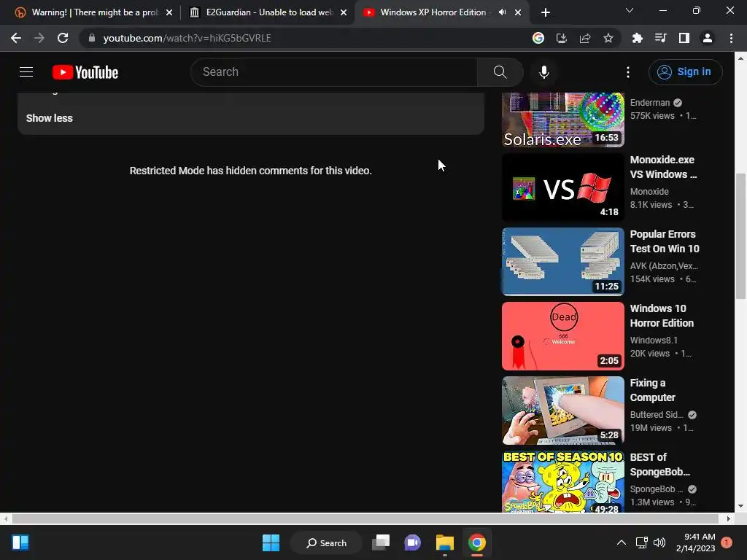The width and height of the screenshot is (747, 560).
Task: Switch to the E2Guardian tab
Action: 268,12
